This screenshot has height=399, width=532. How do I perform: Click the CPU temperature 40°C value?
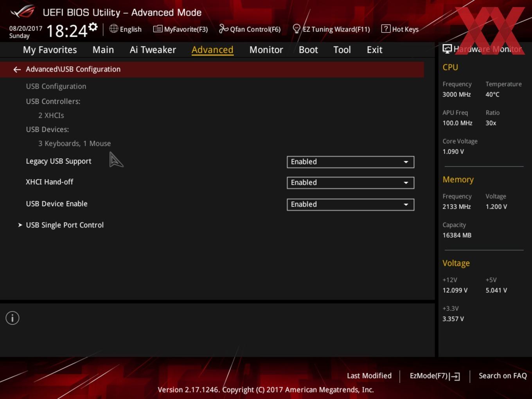pos(492,95)
